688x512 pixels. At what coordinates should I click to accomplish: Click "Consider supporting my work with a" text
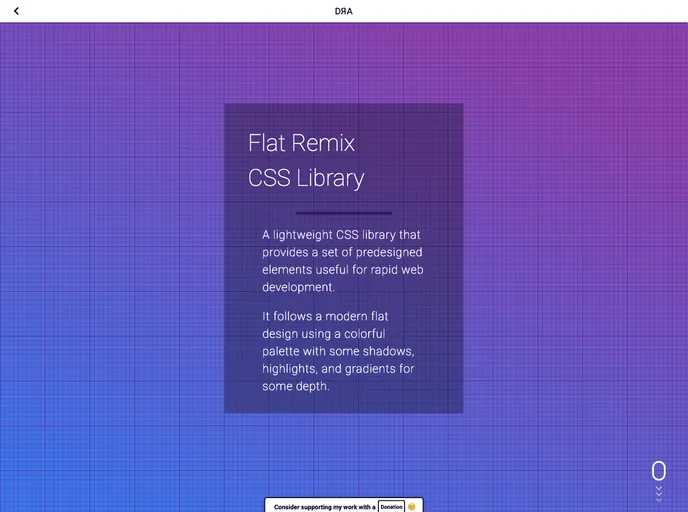[325, 507]
